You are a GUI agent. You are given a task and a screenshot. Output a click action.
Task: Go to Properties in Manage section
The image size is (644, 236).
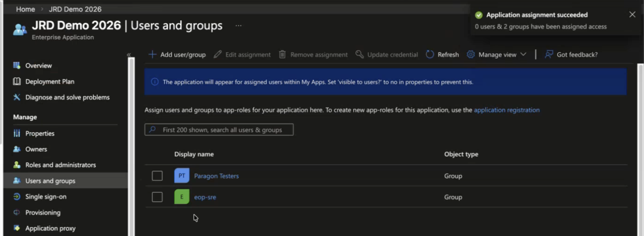coord(40,134)
